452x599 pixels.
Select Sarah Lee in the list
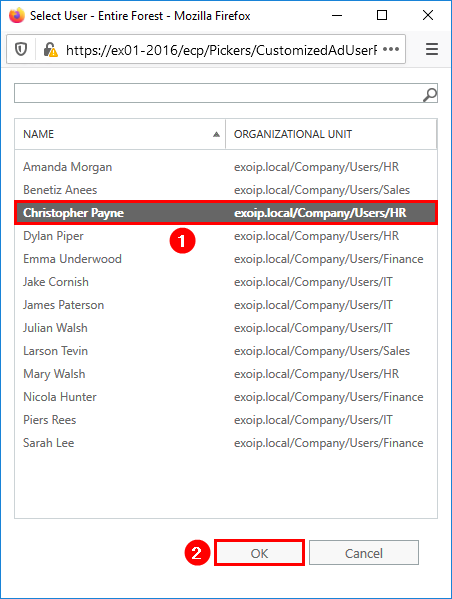tap(226, 443)
